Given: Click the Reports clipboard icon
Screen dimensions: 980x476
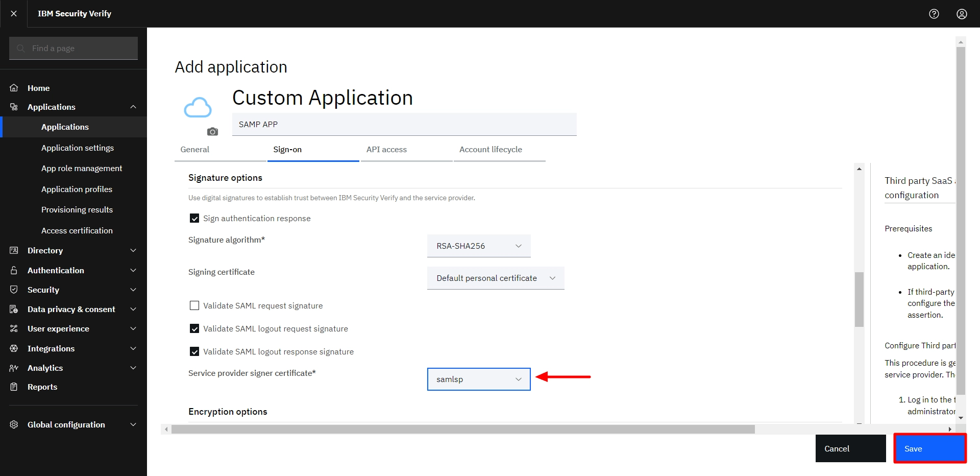Looking at the screenshot, I should tap(14, 387).
